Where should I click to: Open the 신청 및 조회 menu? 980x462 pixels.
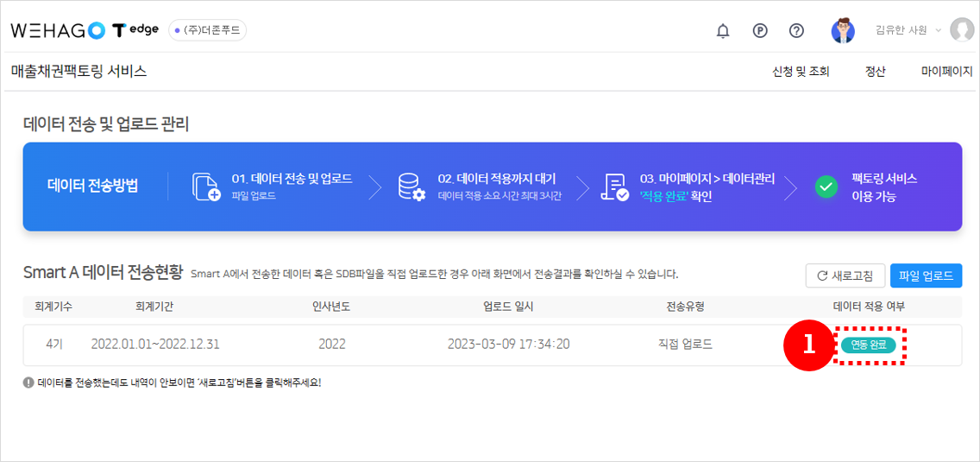[801, 72]
